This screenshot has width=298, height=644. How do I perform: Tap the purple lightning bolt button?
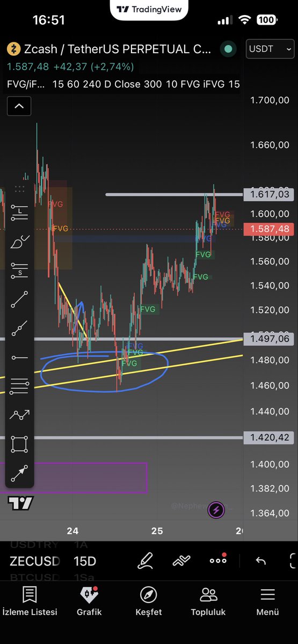coord(216,510)
